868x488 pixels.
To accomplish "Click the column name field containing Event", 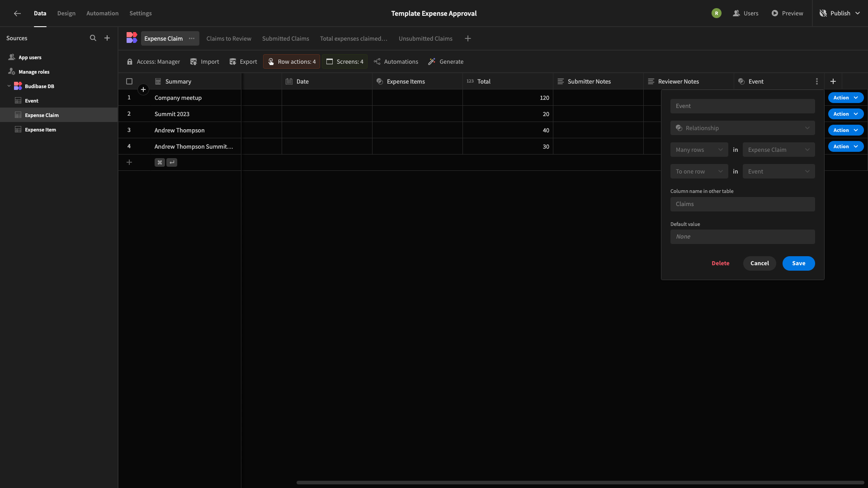I will tap(742, 106).
